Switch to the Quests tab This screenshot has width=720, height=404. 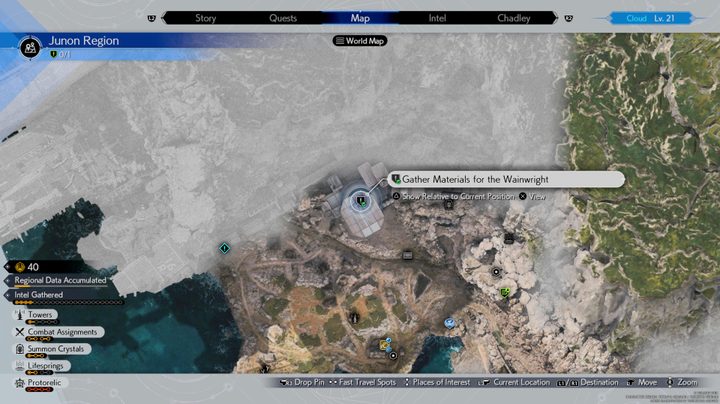[x=283, y=18]
